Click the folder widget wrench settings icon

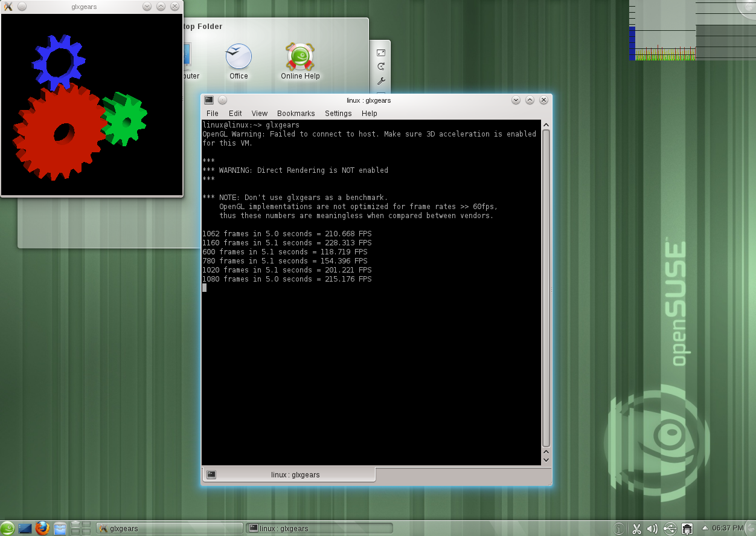pyautogui.click(x=381, y=81)
